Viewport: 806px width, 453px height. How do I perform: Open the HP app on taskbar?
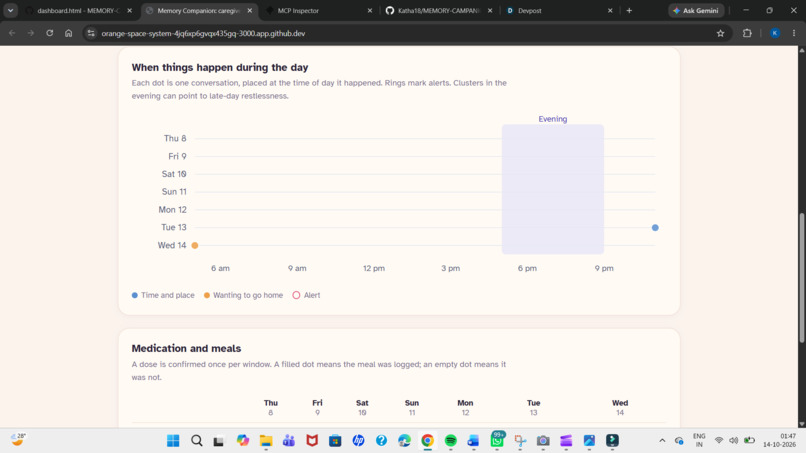click(358, 441)
